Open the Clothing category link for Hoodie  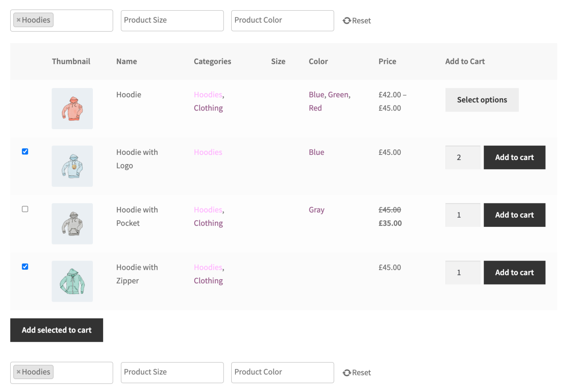click(x=208, y=108)
